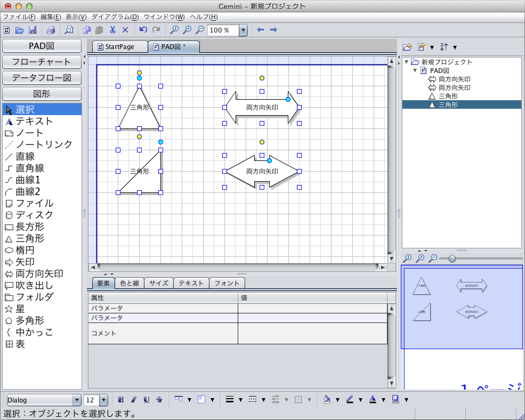The width and height of the screenshot is (525, 420).
Task: Toggle strikethrough formatting
Action: [x=159, y=399]
